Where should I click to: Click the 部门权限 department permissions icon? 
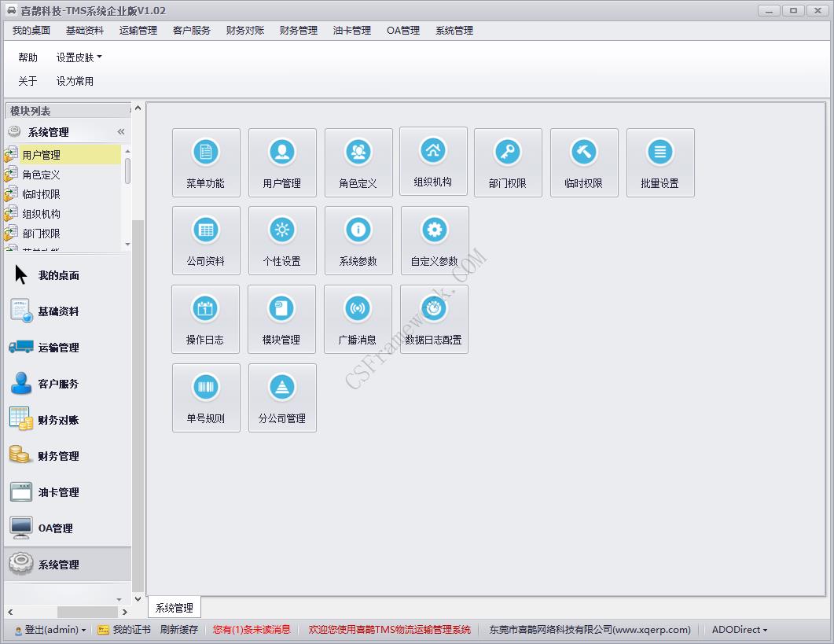click(x=508, y=162)
